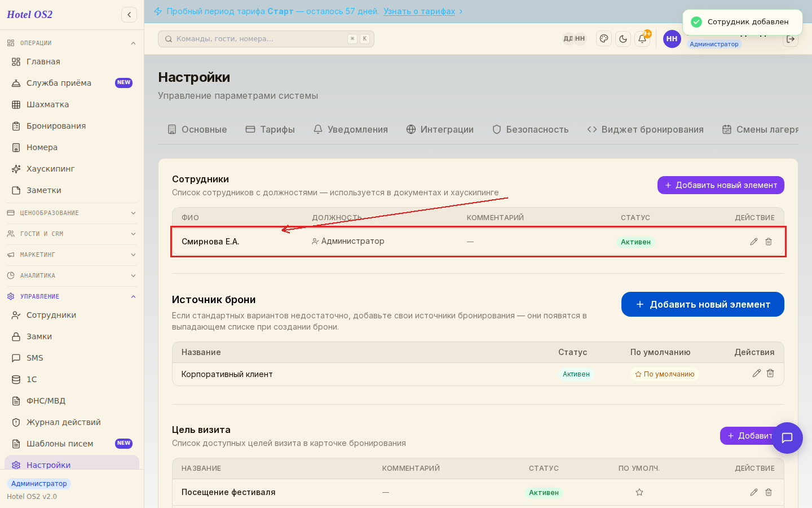Expand the ЦЕНООБРАЗОВАНИЕ sidebar group
The height and width of the screenshot is (508, 812).
(x=72, y=213)
